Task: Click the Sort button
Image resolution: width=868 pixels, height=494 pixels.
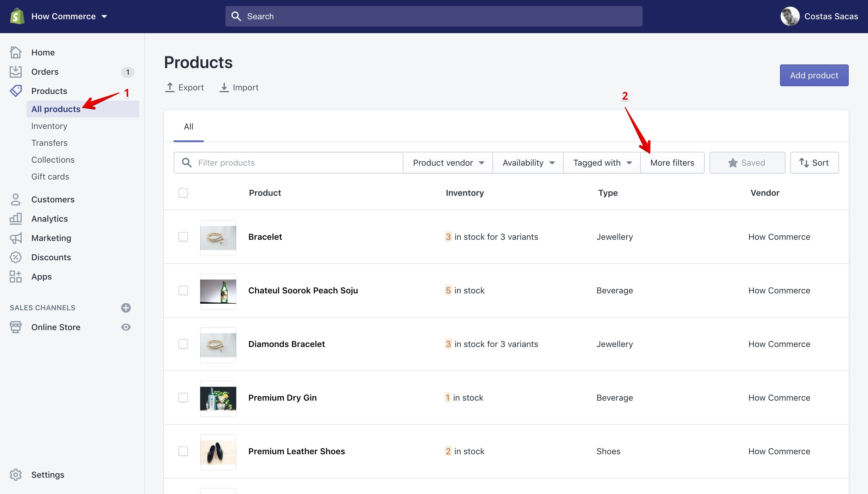Action: pyautogui.click(x=814, y=163)
